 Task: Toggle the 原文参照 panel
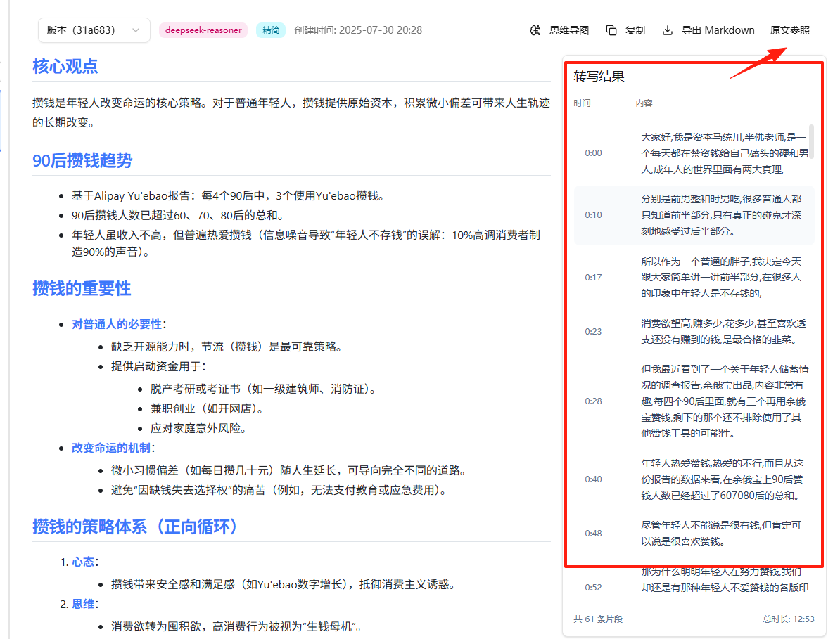coord(789,30)
